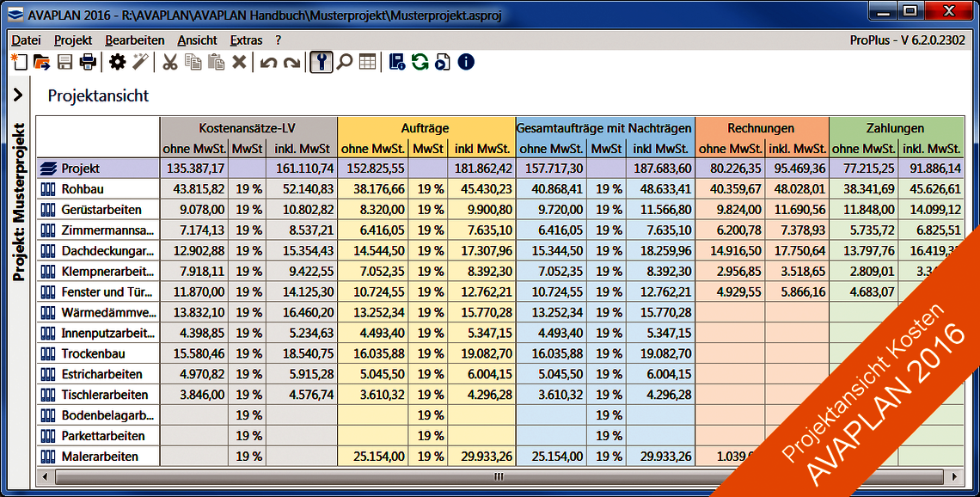Click the horizontal scrollbar thumb

498,477
